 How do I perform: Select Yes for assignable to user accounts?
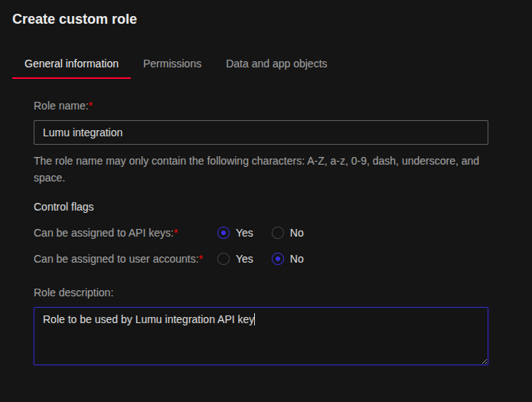[224, 259]
